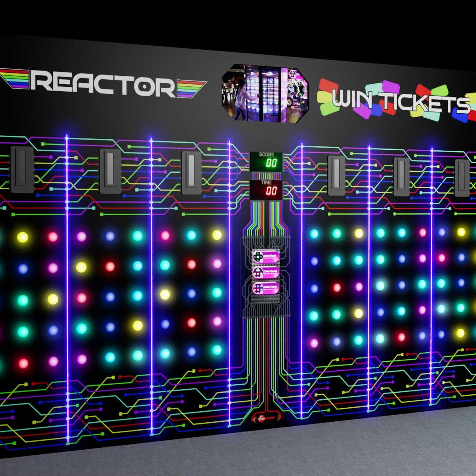This screenshot has height=476, width=476.
Task: Tap the rightmost ticket dispenser slot
Action: click(x=462, y=178)
